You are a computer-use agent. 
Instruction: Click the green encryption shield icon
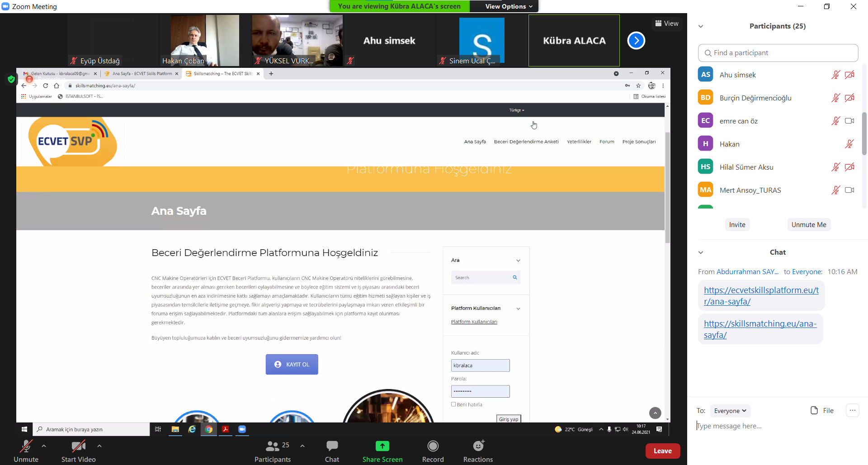[x=11, y=80]
